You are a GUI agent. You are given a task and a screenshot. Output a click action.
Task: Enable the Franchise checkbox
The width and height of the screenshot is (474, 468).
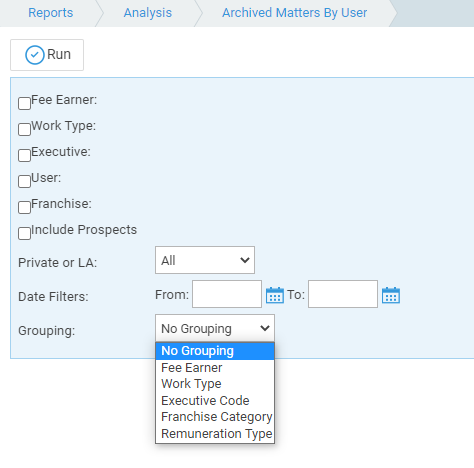[x=24, y=207]
